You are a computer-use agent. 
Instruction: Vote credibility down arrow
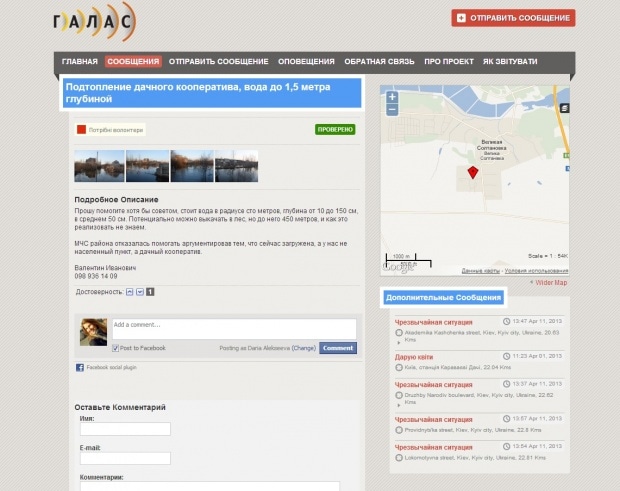(140, 292)
